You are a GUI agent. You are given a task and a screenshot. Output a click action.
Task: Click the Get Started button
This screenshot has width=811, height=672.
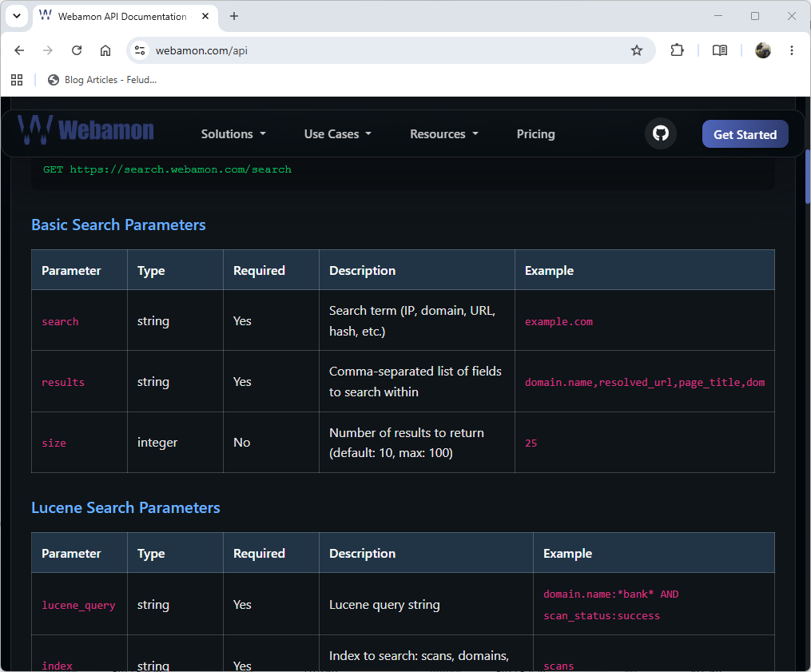coord(745,134)
